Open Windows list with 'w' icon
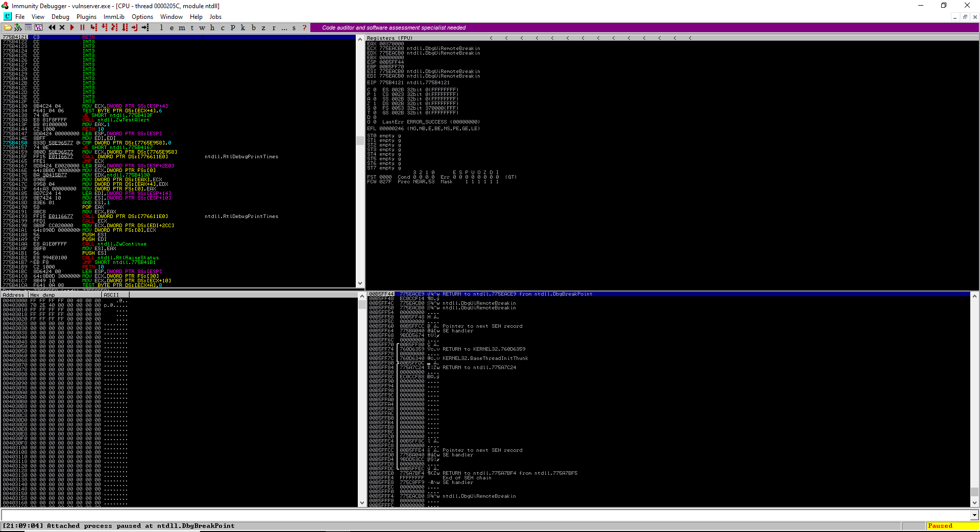The height and width of the screenshot is (532, 980). (x=202, y=28)
